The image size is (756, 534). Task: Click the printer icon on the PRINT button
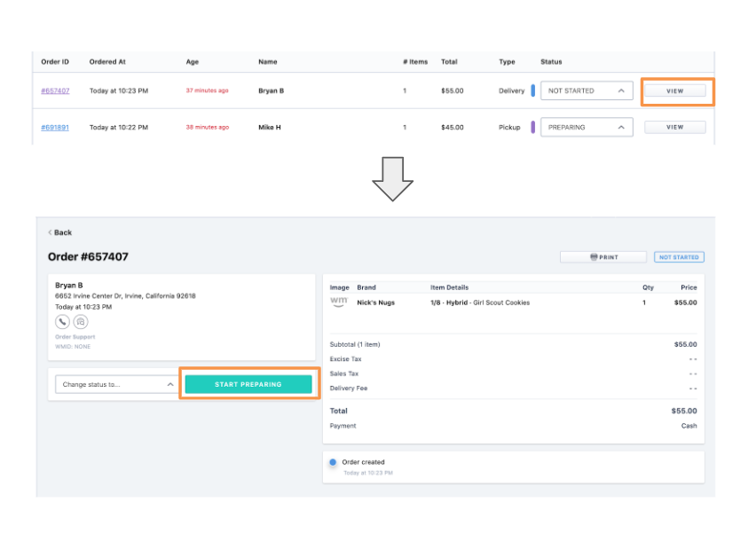coord(595,256)
